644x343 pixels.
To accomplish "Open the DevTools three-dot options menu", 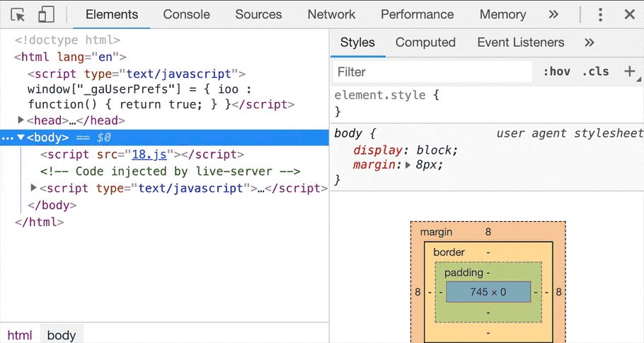I will click(x=600, y=15).
